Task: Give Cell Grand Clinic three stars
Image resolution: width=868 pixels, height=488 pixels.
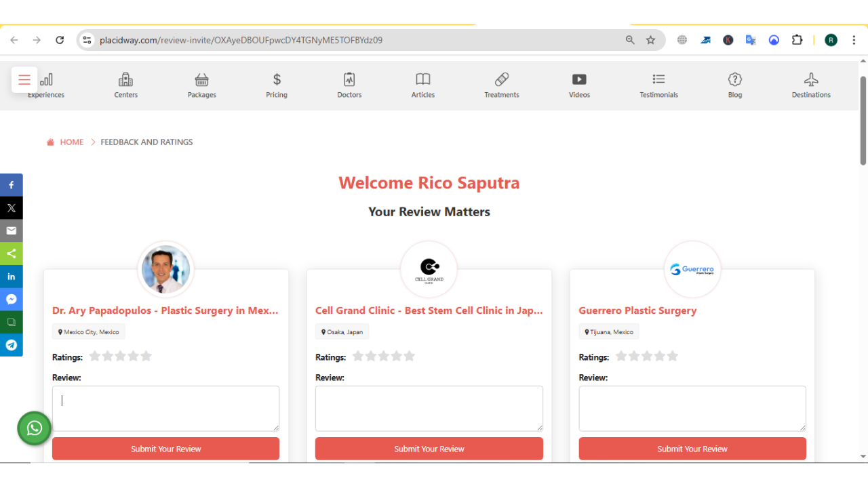Action: 384,357
